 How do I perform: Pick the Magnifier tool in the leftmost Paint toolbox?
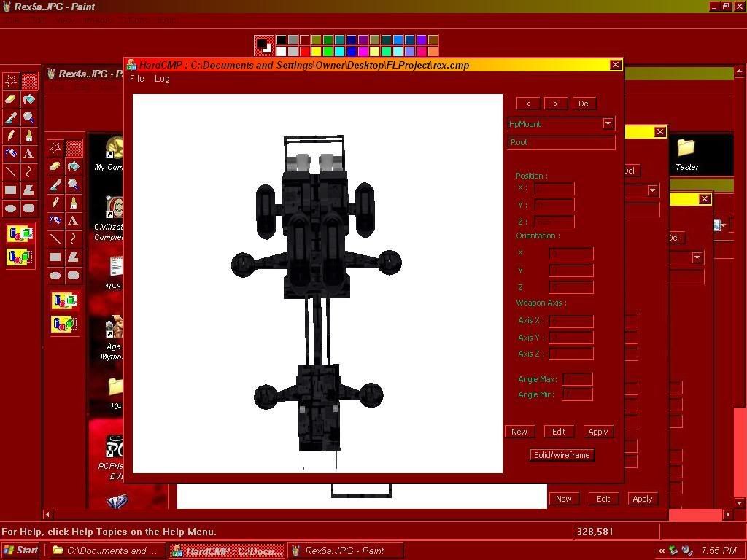point(28,117)
